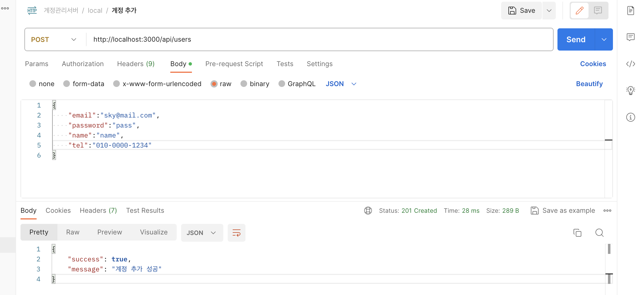The width and height of the screenshot is (644, 295).
Task: Open the Tests tab
Action: (285, 64)
